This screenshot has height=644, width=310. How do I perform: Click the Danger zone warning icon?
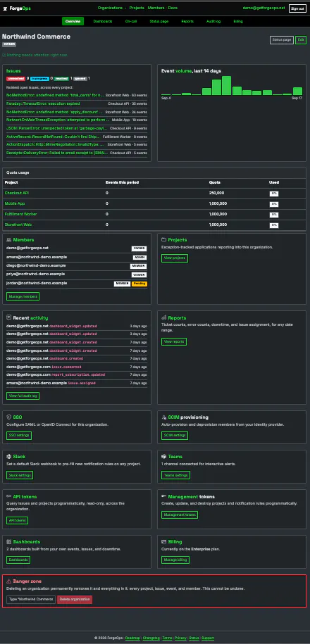[x=8, y=581]
